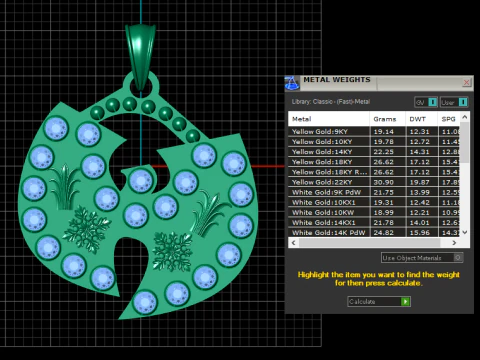The width and height of the screenshot is (480, 360).
Task: Click the Library: Classic - (Fast)-Metal label
Action: [331, 102]
